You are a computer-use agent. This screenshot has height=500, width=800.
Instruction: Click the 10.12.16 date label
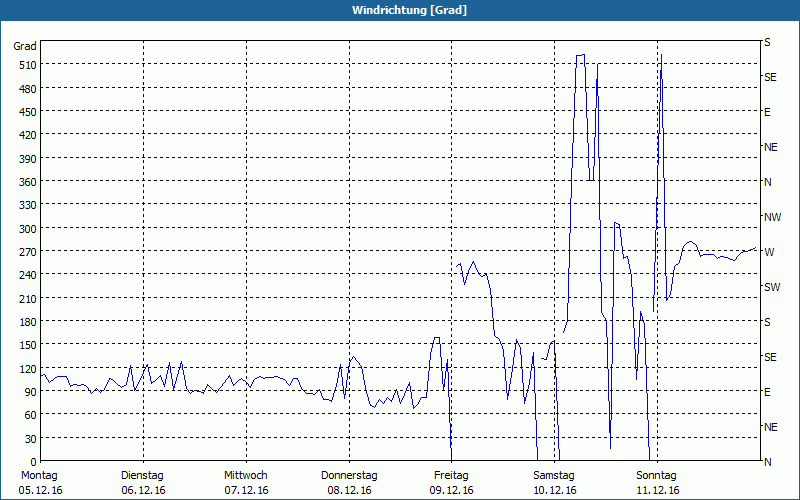555,490
